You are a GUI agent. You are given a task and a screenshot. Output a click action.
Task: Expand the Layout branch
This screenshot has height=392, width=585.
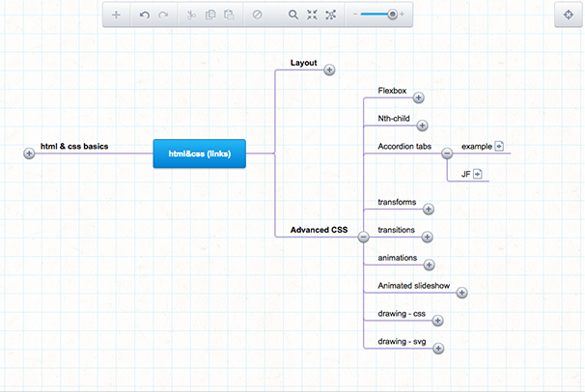coord(329,70)
